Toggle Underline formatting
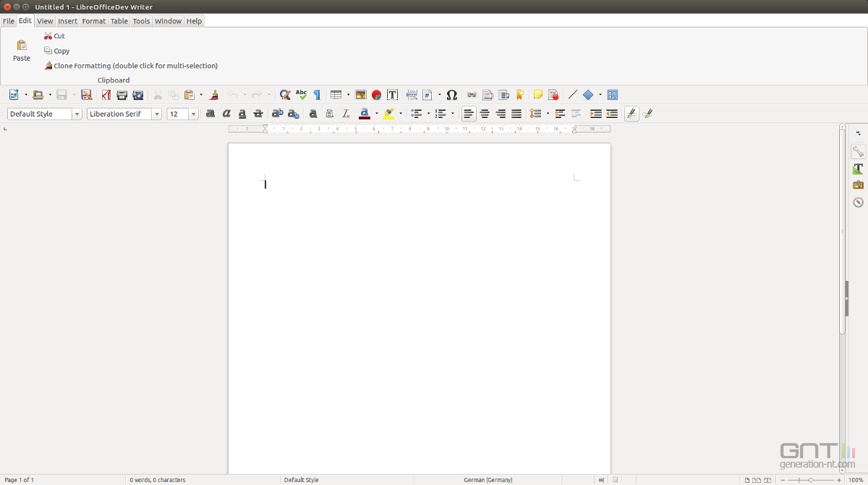Screen dimensions: 868x485 click(x=242, y=114)
